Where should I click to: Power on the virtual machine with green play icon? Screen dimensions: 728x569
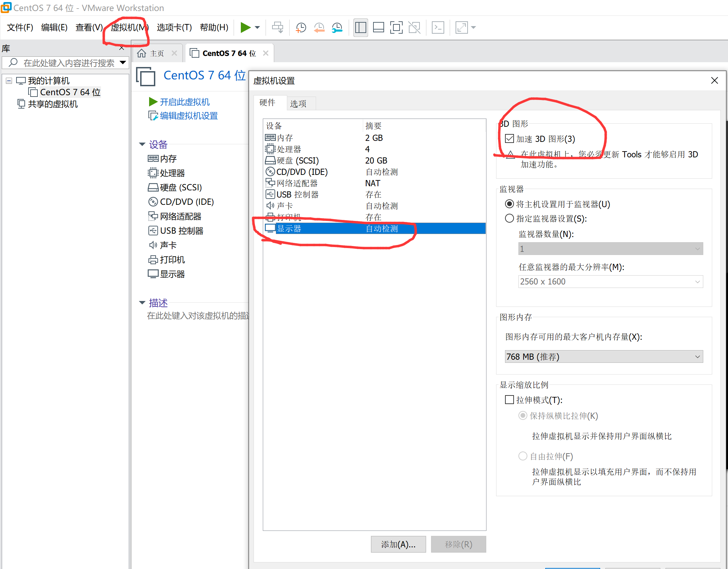point(246,27)
